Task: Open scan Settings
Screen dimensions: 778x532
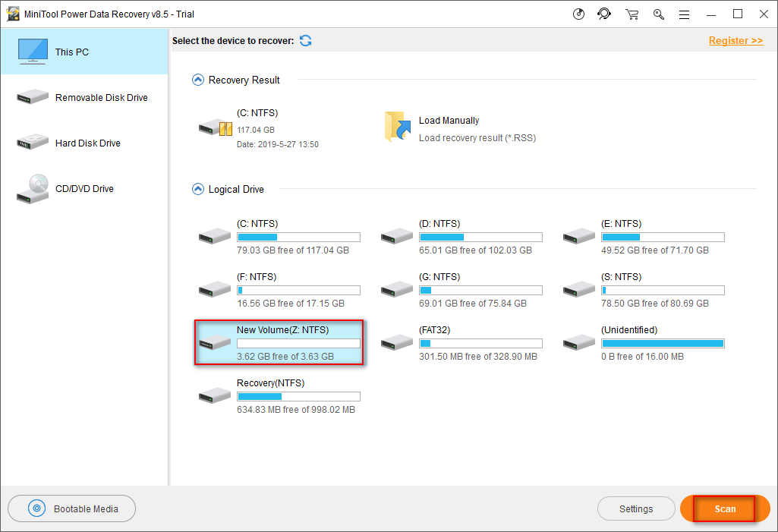Action: pos(635,509)
